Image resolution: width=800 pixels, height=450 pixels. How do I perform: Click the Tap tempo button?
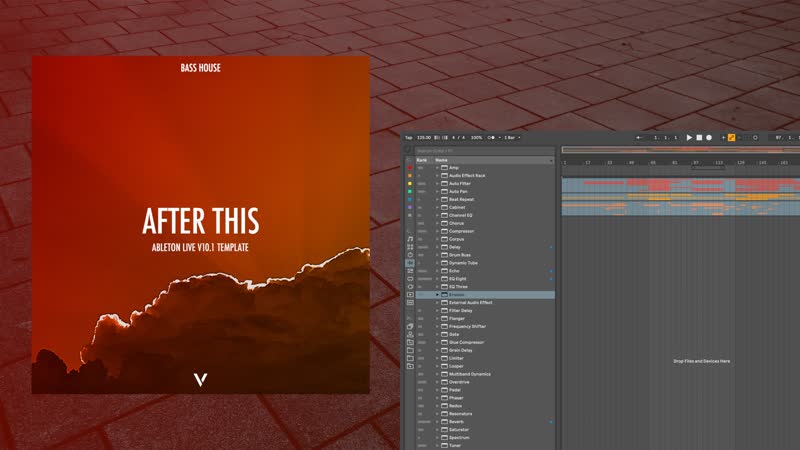(x=408, y=137)
